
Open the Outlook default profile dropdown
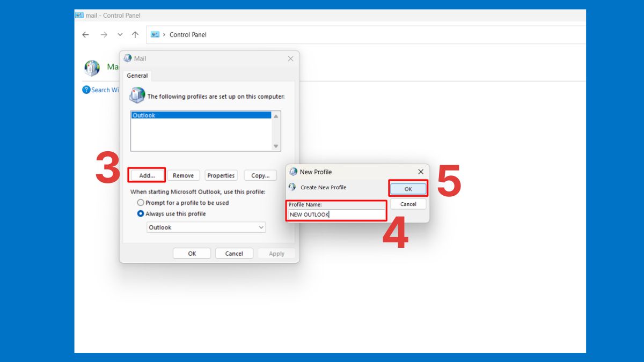[x=206, y=227]
